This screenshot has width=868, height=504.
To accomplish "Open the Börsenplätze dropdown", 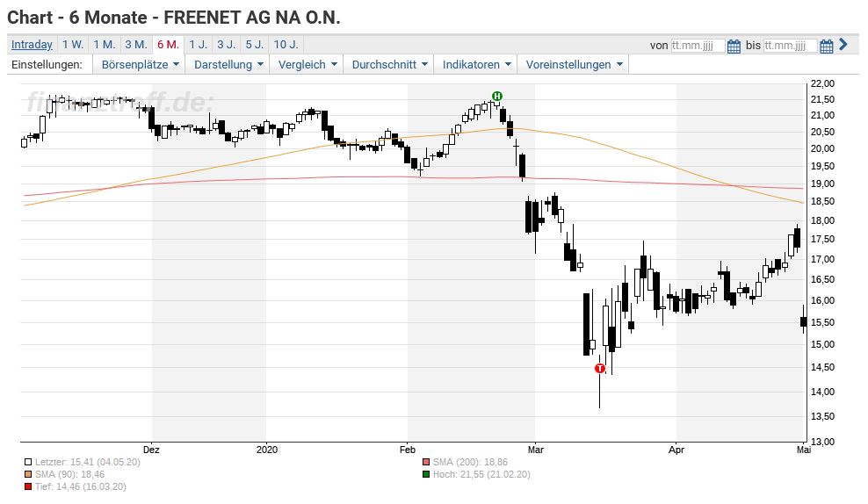I will coord(140,64).
